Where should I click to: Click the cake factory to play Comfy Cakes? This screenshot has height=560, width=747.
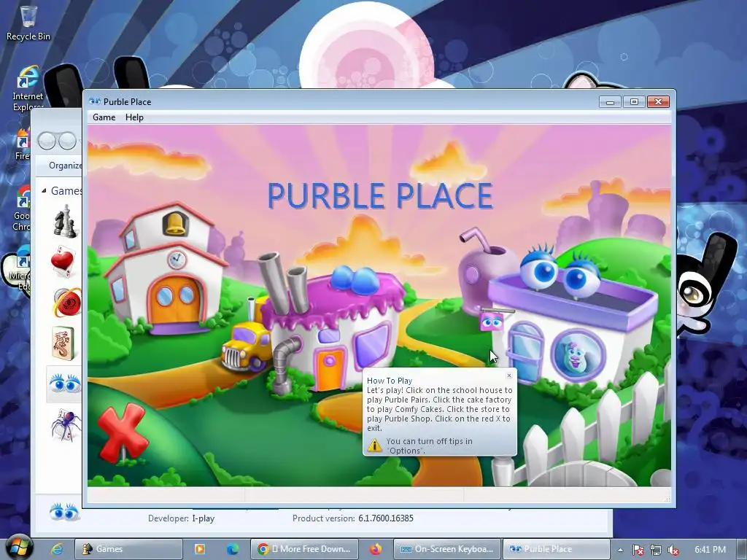click(x=333, y=329)
